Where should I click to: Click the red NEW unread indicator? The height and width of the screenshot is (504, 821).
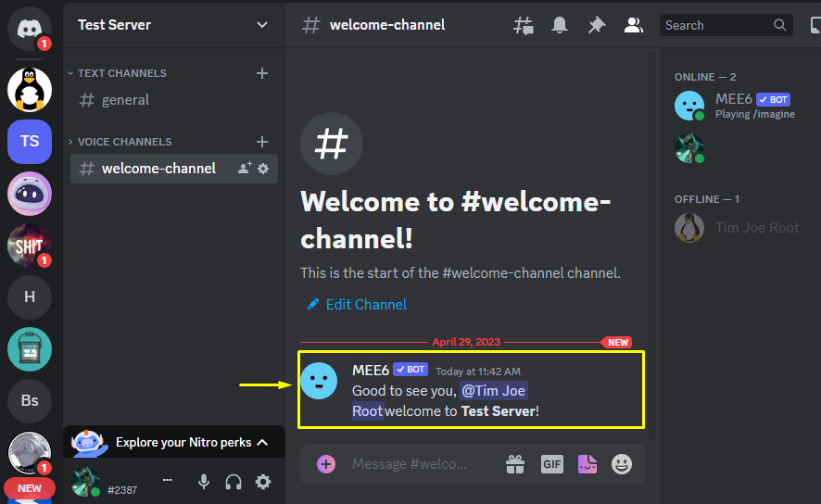[x=30, y=488]
